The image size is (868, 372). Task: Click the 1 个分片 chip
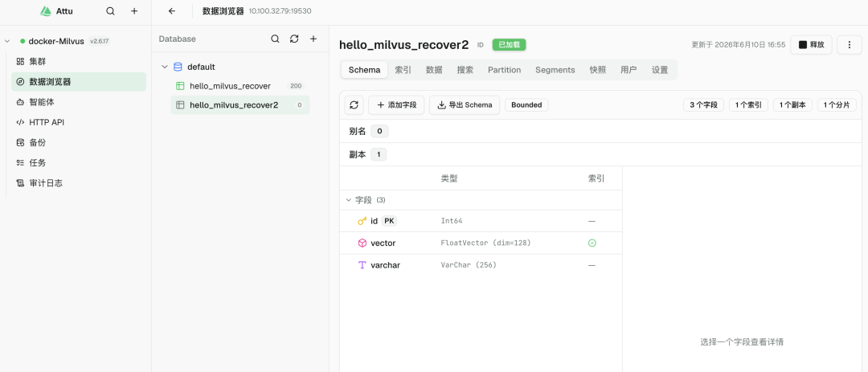[837, 104]
